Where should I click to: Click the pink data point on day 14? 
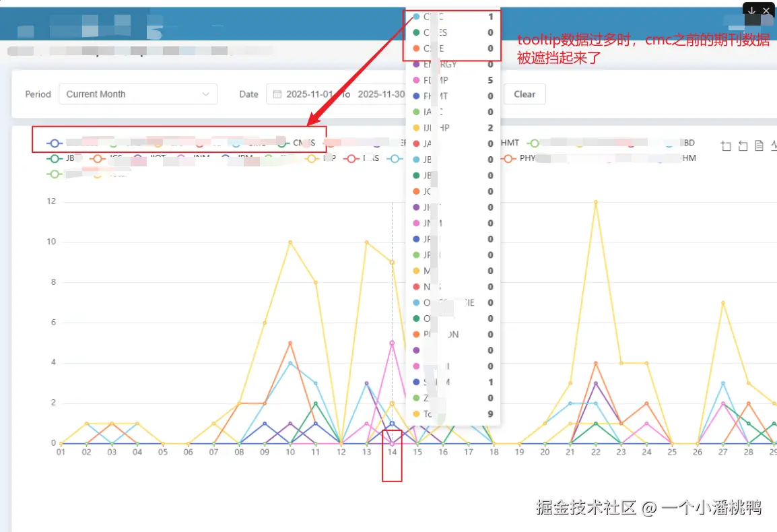pyautogui.click(x=392, y=343)
